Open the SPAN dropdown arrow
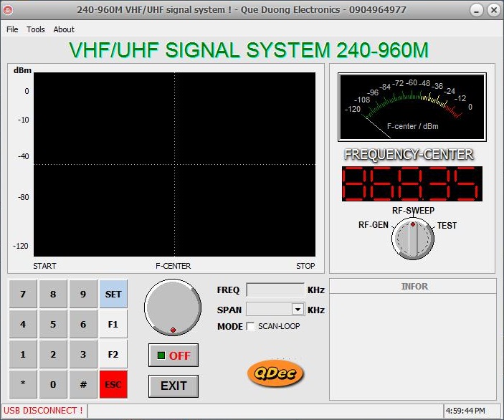The image size is (504, 420). (298, 310)
